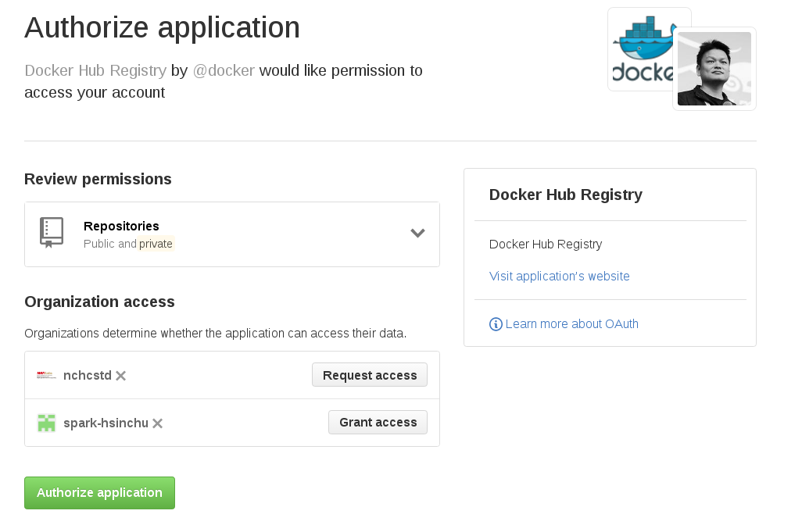Click the bold Docker Hub Registry sidebar title

click(x=566, y=195)
